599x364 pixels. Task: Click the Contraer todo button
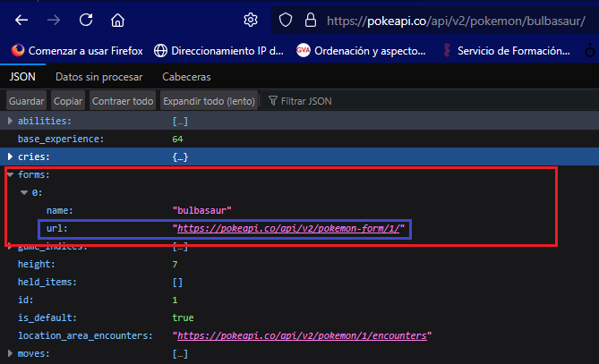coord(123,101)
